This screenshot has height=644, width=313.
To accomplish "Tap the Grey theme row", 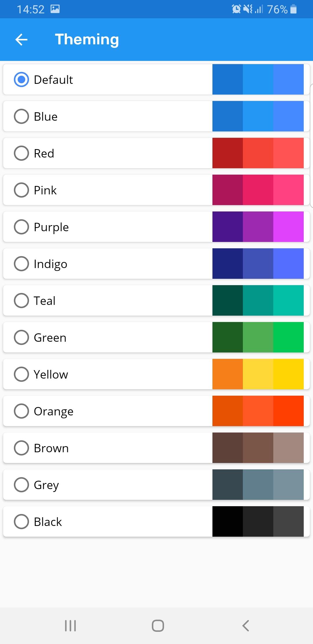I will point(116,485).
